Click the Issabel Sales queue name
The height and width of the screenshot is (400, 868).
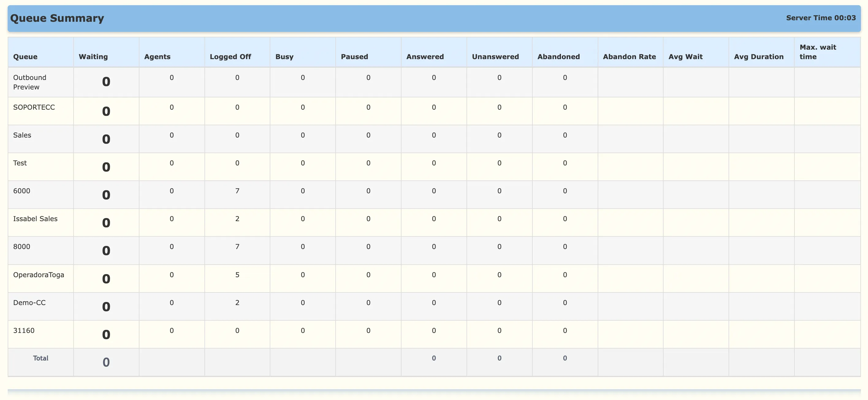tap(35, 218)
